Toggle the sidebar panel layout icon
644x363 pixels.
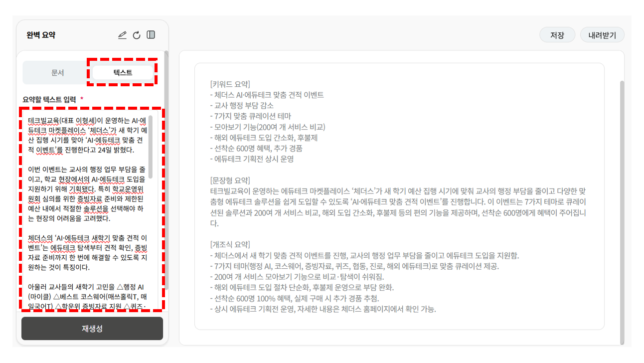click(151, 35)
